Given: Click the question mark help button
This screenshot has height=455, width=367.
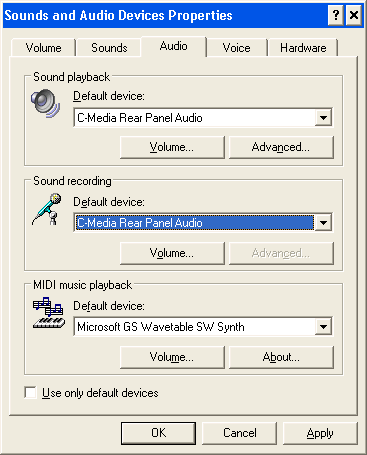Looking at the screenshot, I should click(336, 15).
